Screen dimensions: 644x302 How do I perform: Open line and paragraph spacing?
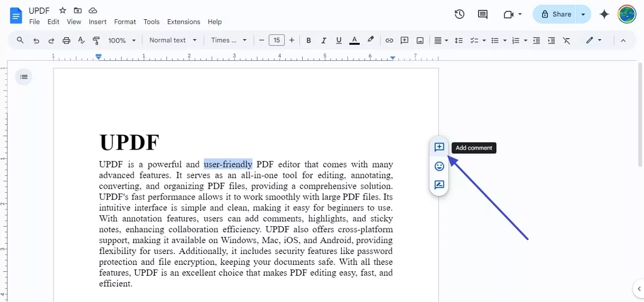[459, 41]
